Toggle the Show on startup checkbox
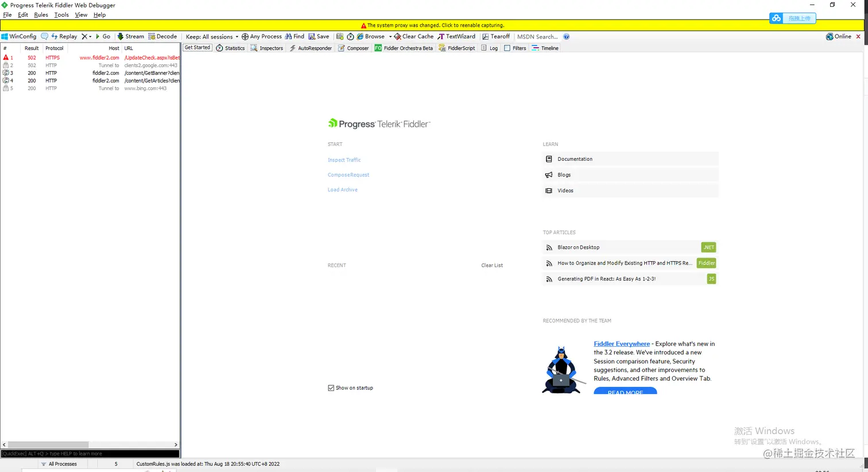868x472 pixels. [331, 388]
